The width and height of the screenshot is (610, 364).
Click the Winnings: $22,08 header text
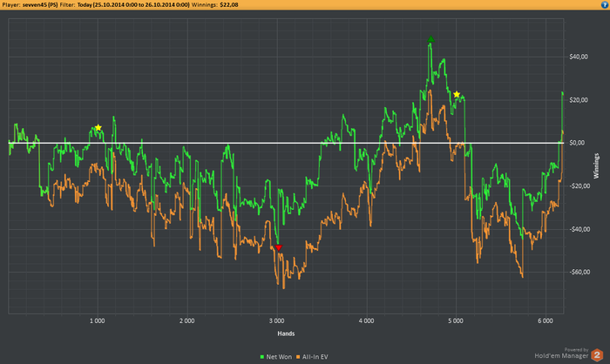click(214, 4)
